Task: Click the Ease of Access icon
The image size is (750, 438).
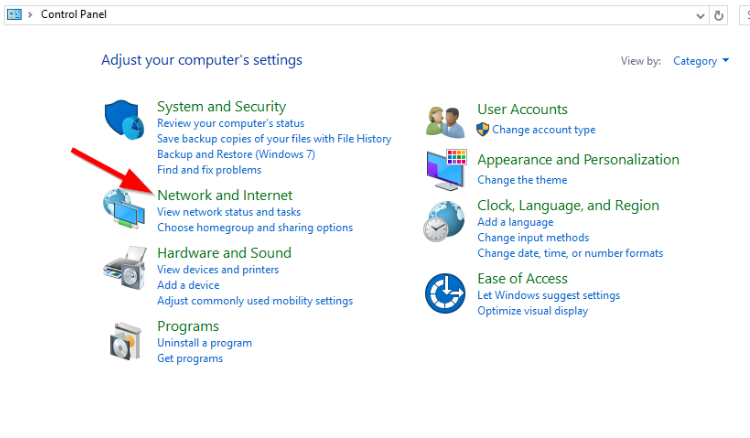Action: tap(445, 293)
